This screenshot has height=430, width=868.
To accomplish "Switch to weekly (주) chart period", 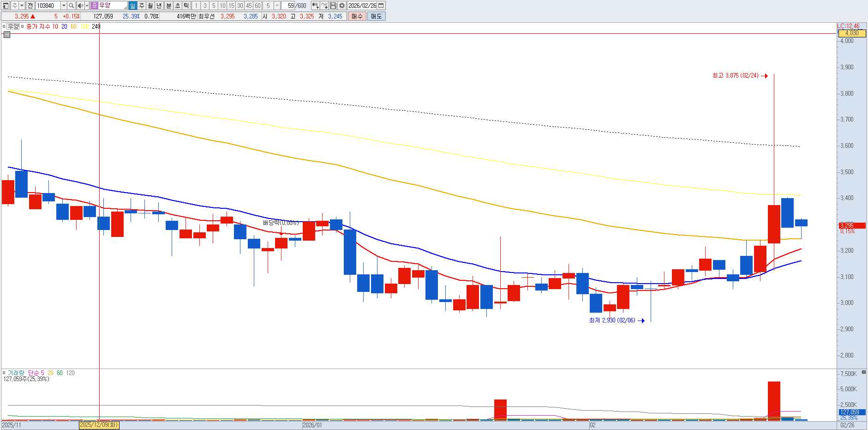I will (x=142, y=6).
